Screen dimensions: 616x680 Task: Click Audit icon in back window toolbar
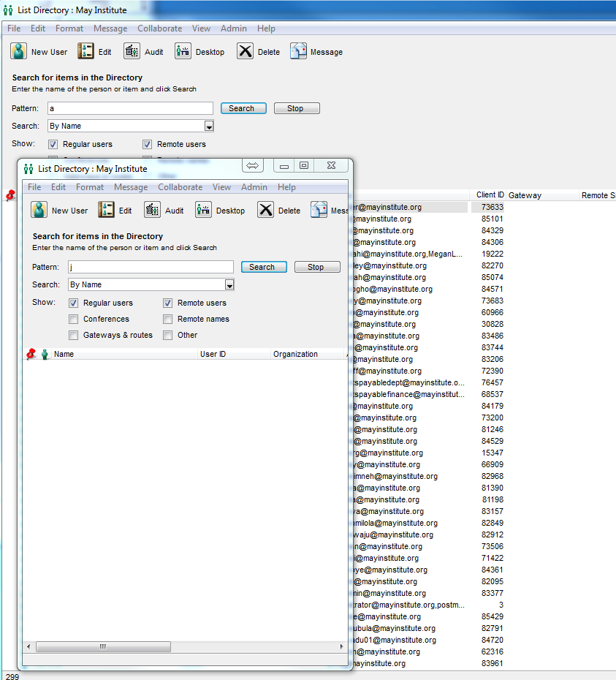[132, 51]
